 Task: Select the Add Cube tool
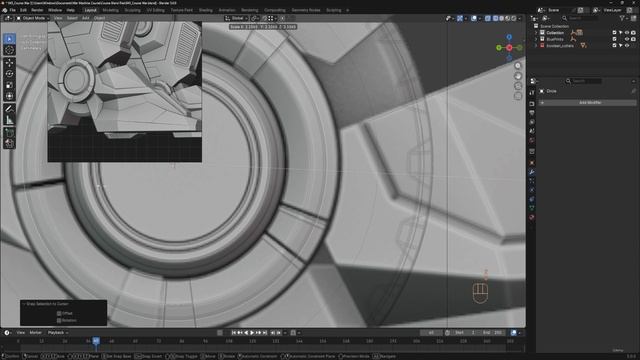click(9, 133)
